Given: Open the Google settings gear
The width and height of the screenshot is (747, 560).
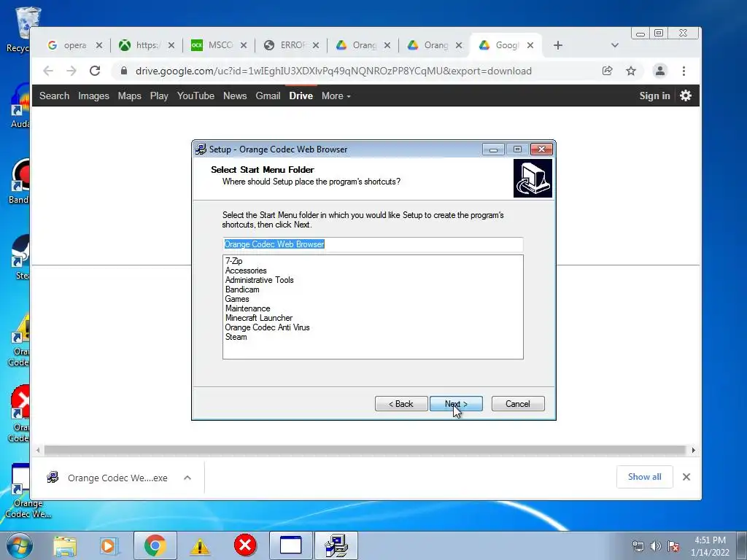Looking at the screenshot, I should pyautogui.click(x=686, y=96).
